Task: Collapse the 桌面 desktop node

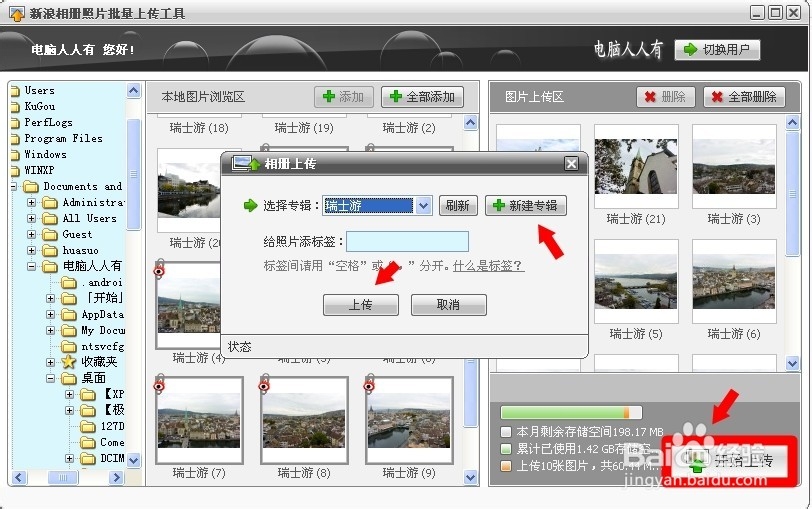Action: click(50, 379)
